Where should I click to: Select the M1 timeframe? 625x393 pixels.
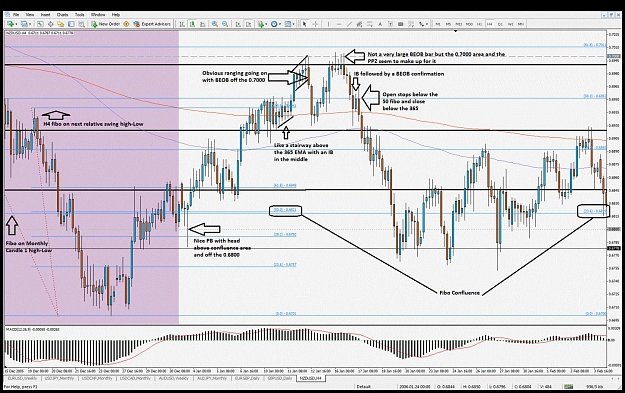pos(438,24)
